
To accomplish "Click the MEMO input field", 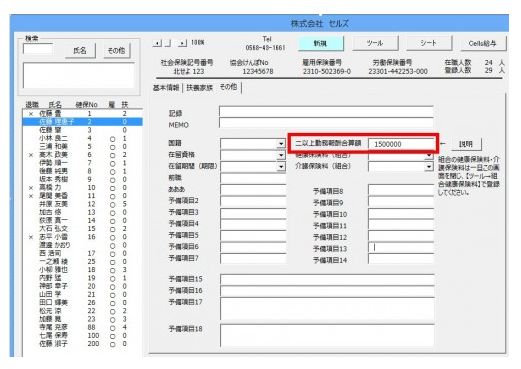I will point(326,123).
